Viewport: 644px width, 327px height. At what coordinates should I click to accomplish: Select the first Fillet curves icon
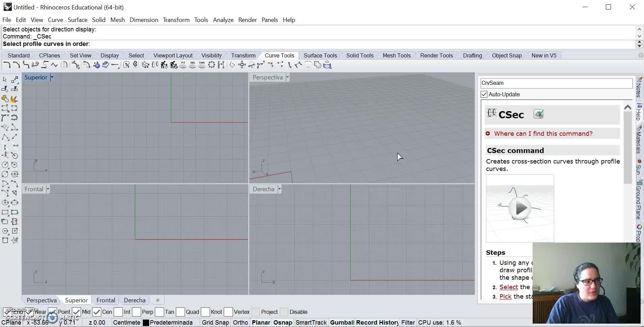coord(7,65)
